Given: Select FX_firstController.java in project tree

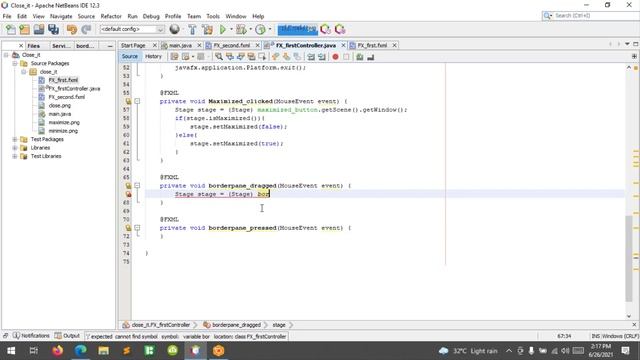Looking at the screenshot, I should pyautogui.click(x=74, y=89).
